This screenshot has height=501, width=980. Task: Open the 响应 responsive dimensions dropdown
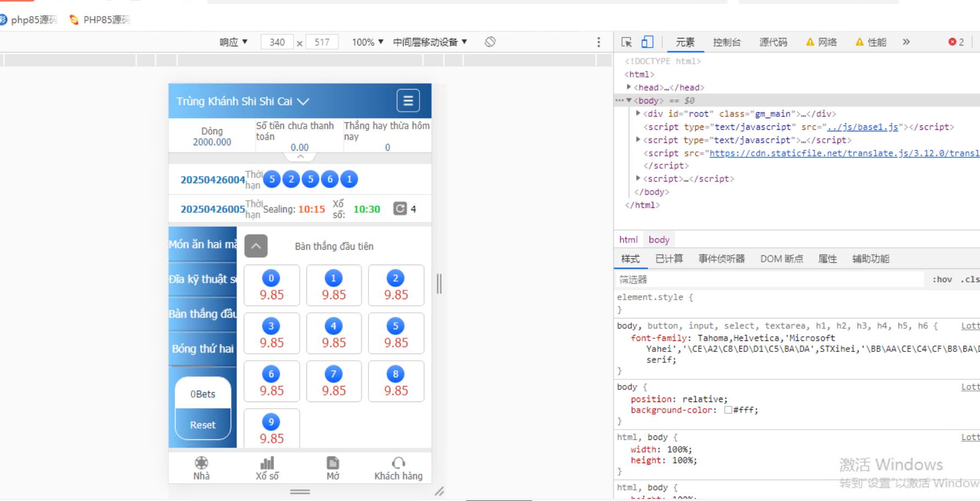pyautogui.click(x=234, y=42)
